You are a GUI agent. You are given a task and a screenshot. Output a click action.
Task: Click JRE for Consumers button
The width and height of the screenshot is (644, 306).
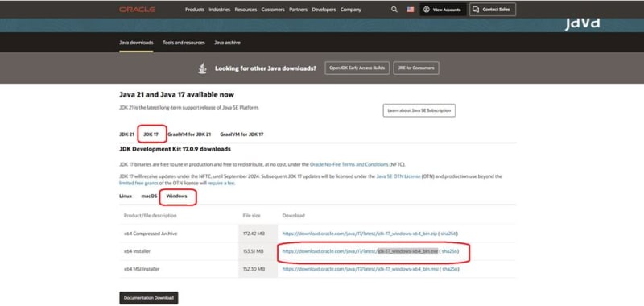pos(416,68)
